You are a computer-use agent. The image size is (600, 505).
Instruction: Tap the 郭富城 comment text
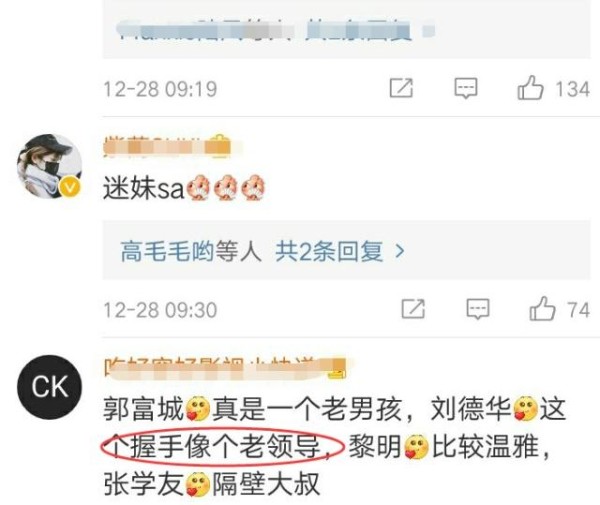pos(334,446)
